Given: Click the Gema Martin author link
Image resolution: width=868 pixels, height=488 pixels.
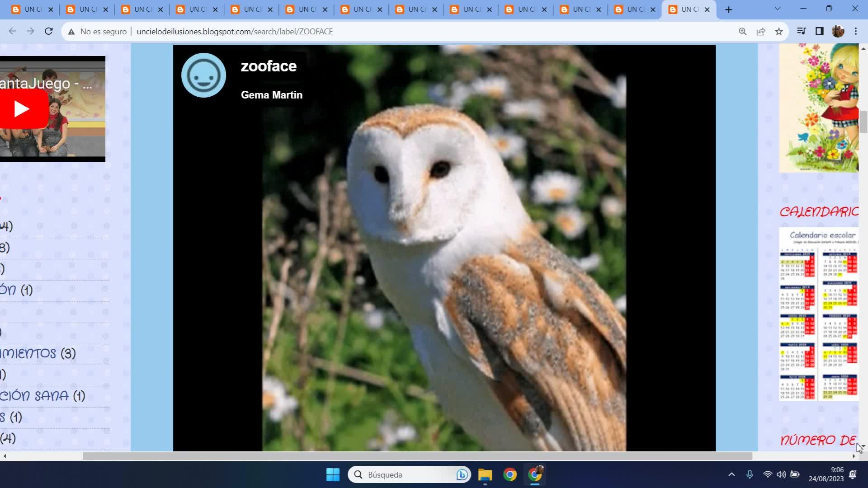Looking at the screenshot, I should [x=271, y=95].
